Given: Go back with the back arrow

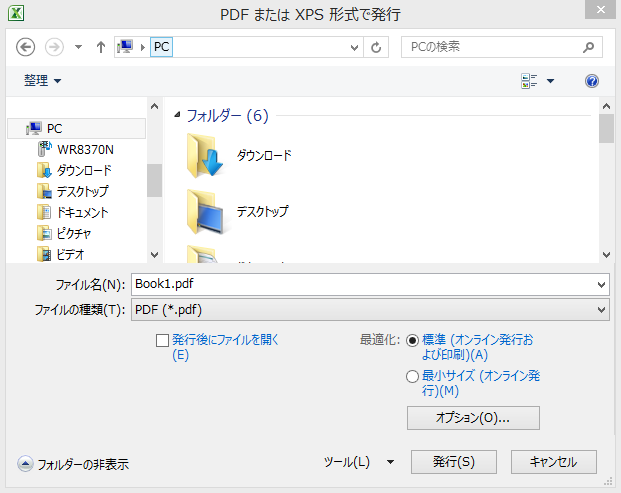Looking at the screenshot, I should point(25,47).
